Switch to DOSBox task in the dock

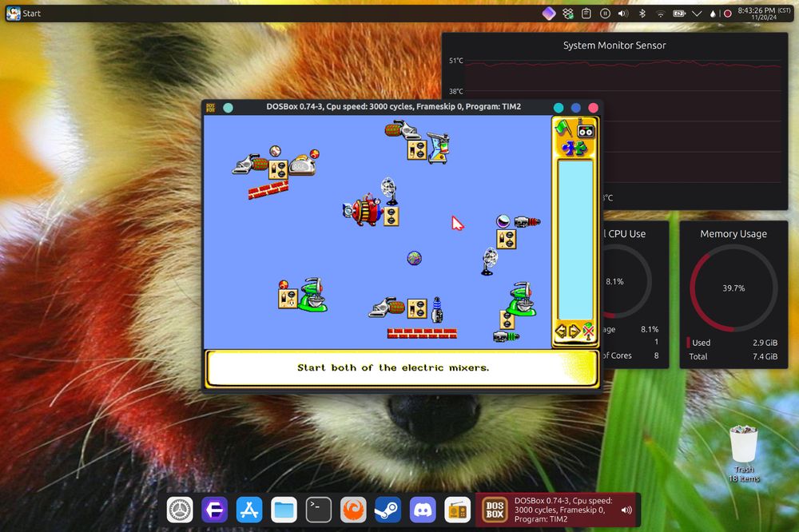point(558,510)
